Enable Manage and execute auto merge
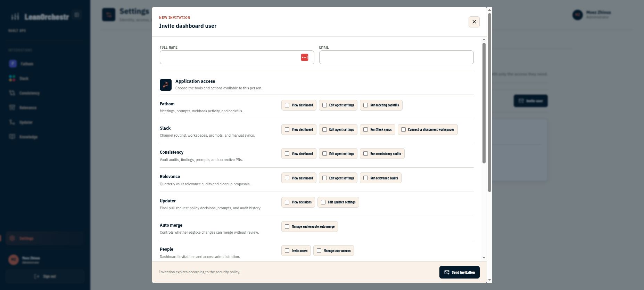 point(287,226)
